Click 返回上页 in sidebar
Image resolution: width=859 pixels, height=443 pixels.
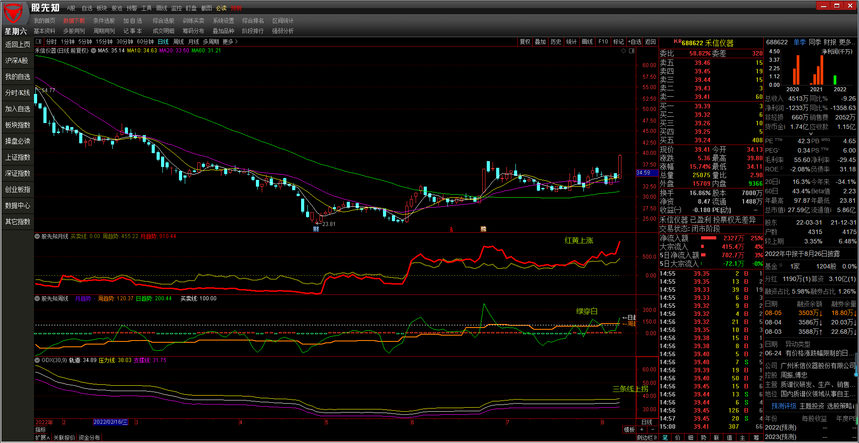(x=18, y=44)
